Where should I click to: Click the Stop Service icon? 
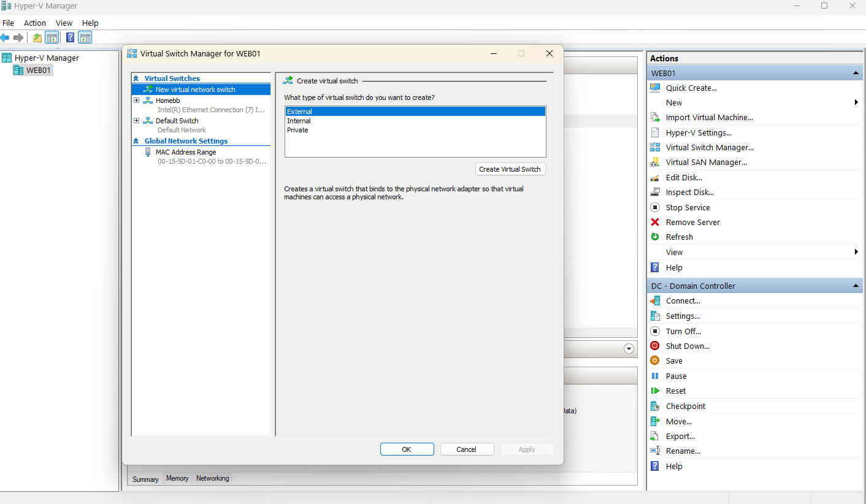655,207
